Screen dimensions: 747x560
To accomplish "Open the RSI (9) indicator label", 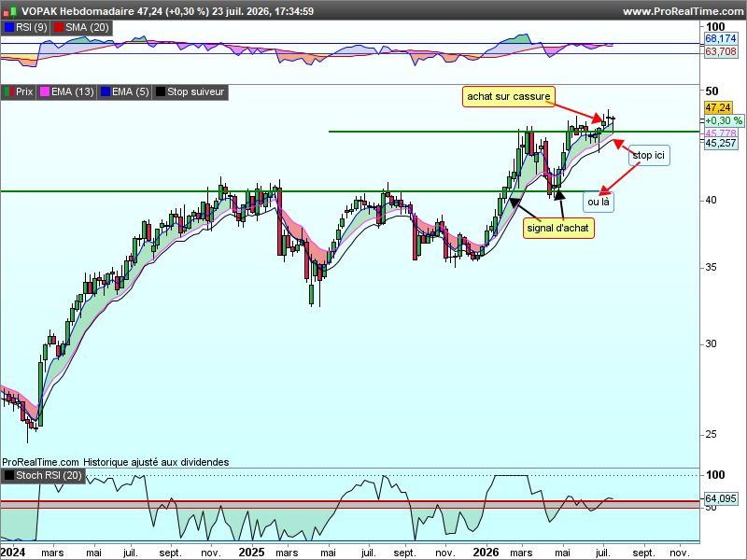I will pyautogui.click(x=32, y=28).
